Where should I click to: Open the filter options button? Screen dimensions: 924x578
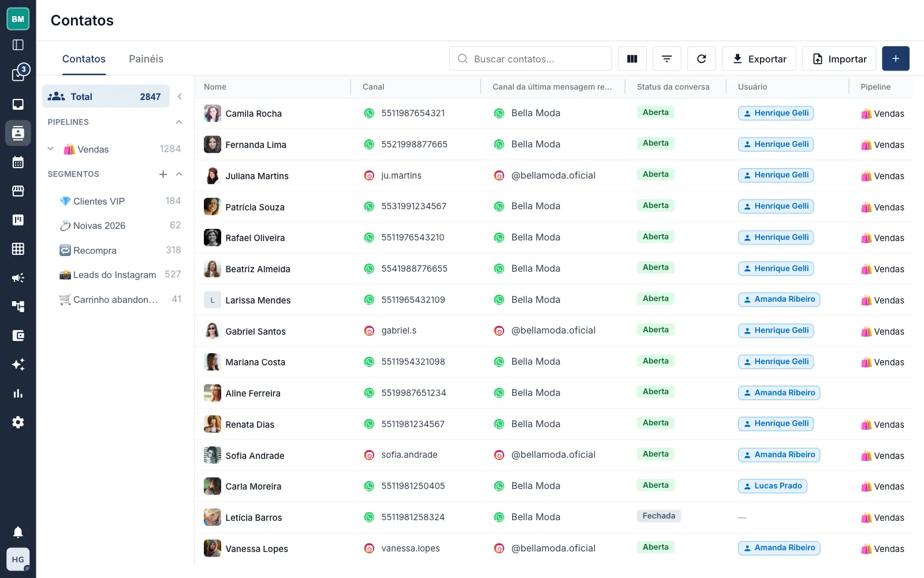tap(667, 58)
